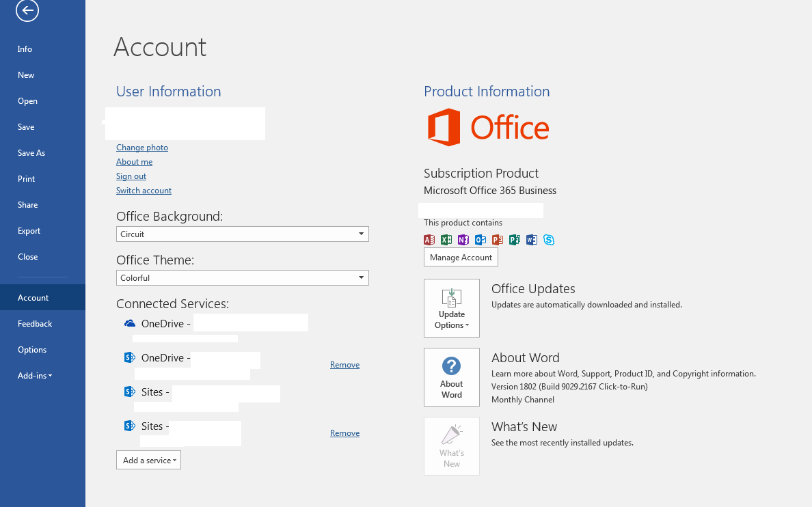Click the Manage Account button
Image resolution: width=812 pixels, height=507 pixels.
tap(461, 257)
